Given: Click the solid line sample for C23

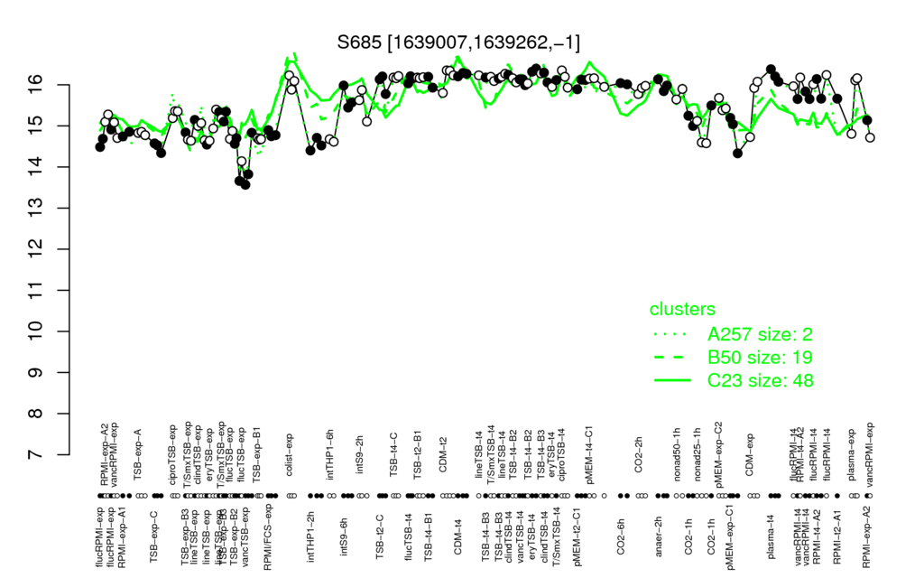Looking at the screenshot, I should (x=670, y=381).
